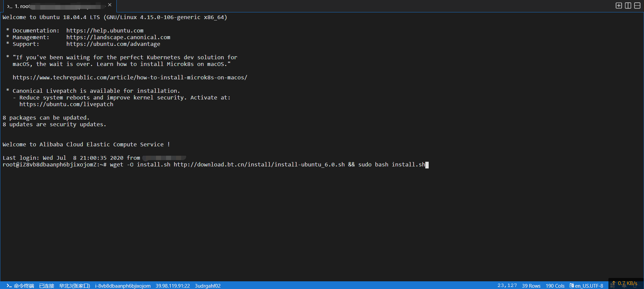This screenshot has height=289, width=644.
Task: Open the techrepublic microk8s article URL
Action: pos(130,77)
